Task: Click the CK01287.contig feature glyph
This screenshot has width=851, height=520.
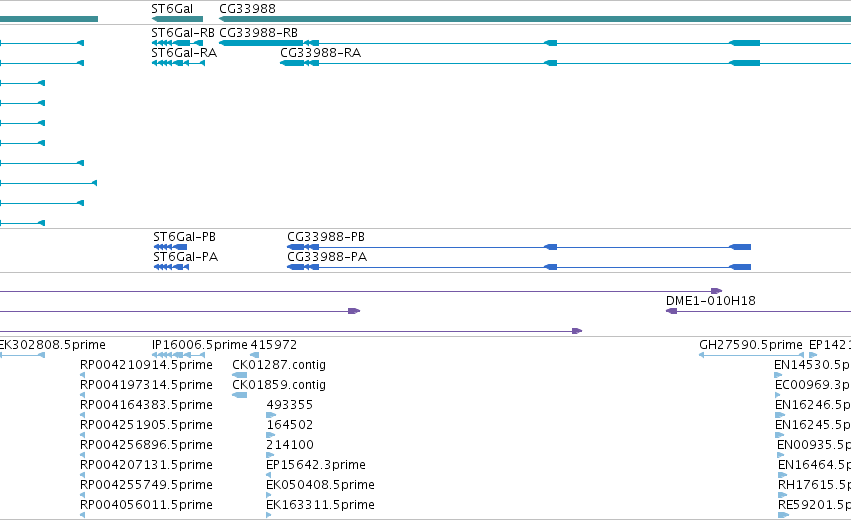Action: click(239, 375)
